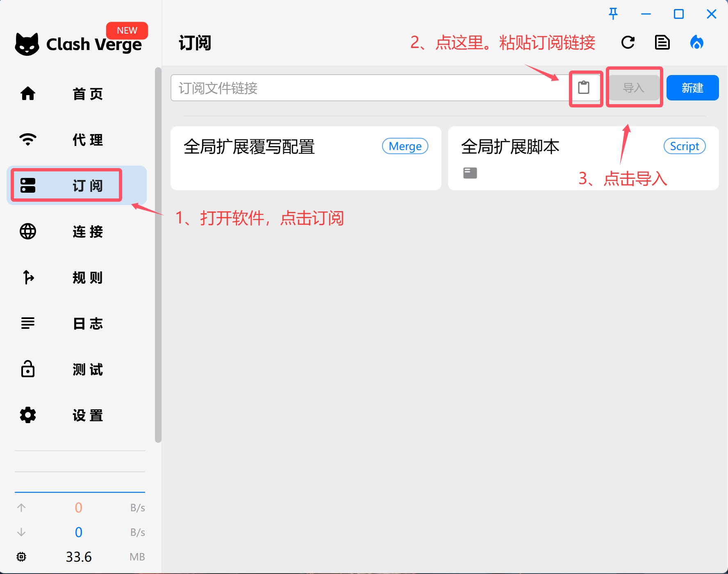This screenshot has width=728, height=574.
Task: Open runtime config document viewer
Action: pyautogui.click(x=662, y=42)
